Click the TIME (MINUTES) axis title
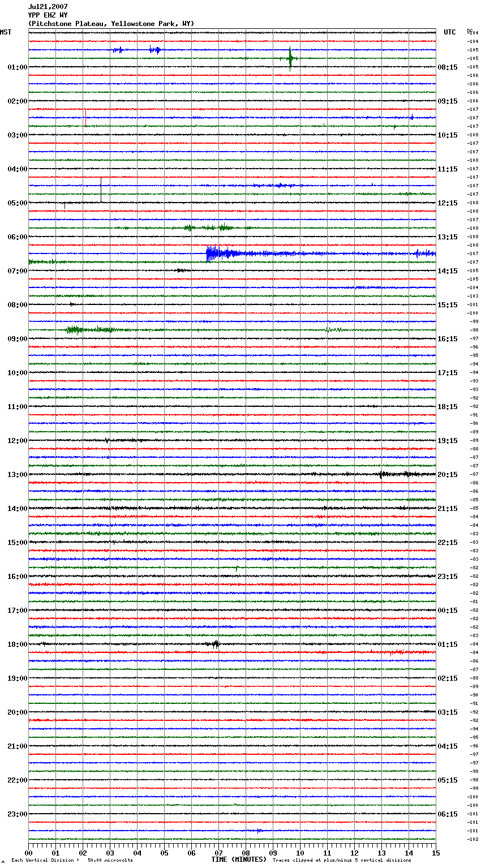The width and height of the screenshot is (481, 868). coord(239,860)
